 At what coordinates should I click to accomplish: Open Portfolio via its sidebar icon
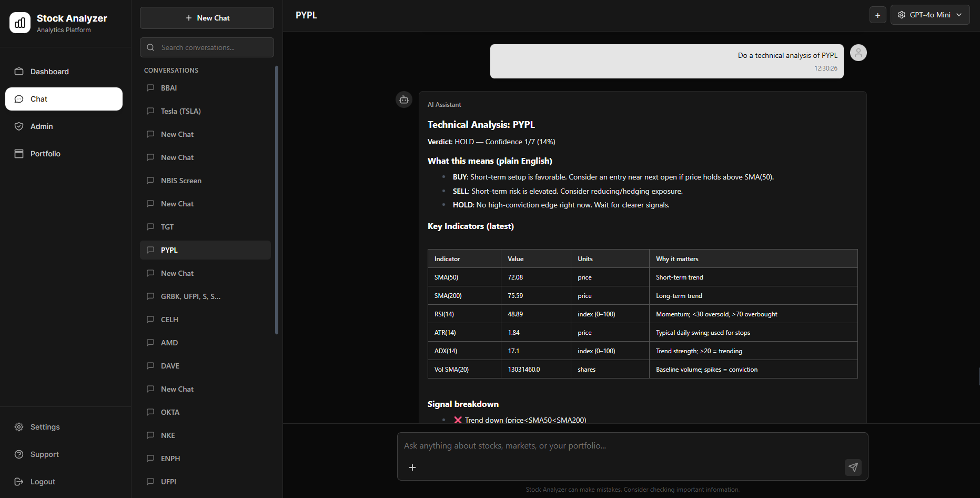pos(19,153)
